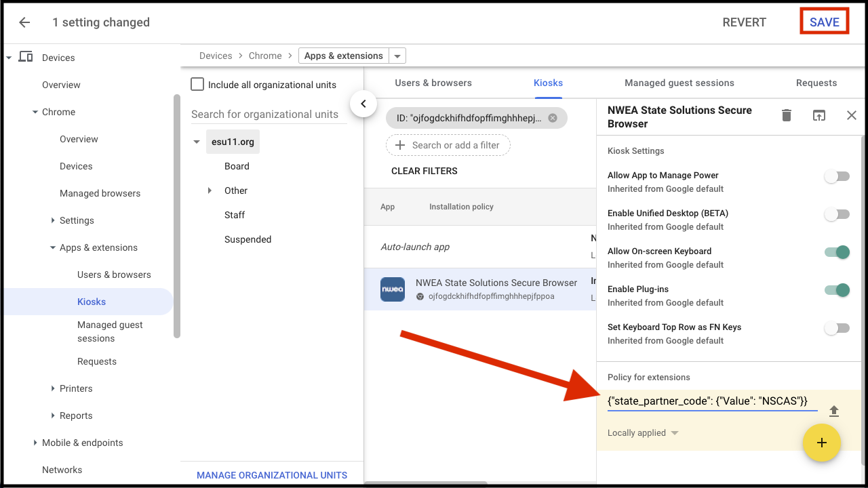
Task: Expand Printers in the sidebar
Action: click(x=53, y=388)
